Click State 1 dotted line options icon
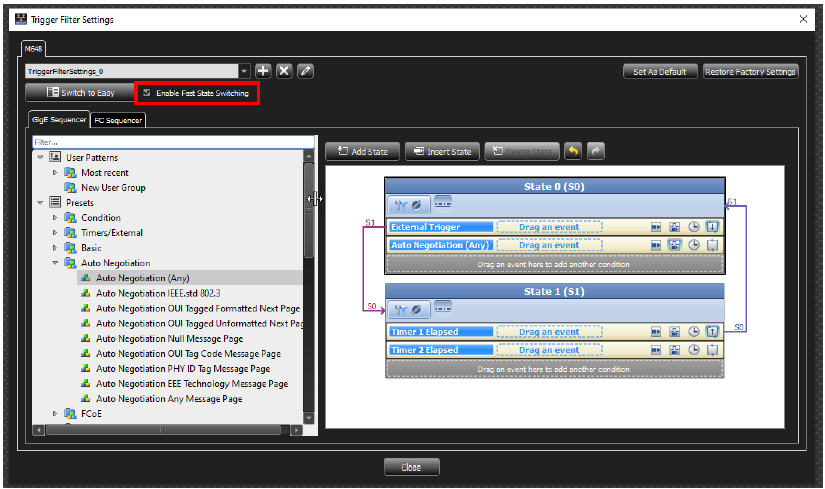Image resolution: width=825 pixels, height=489 pixels. pos(443,307)
